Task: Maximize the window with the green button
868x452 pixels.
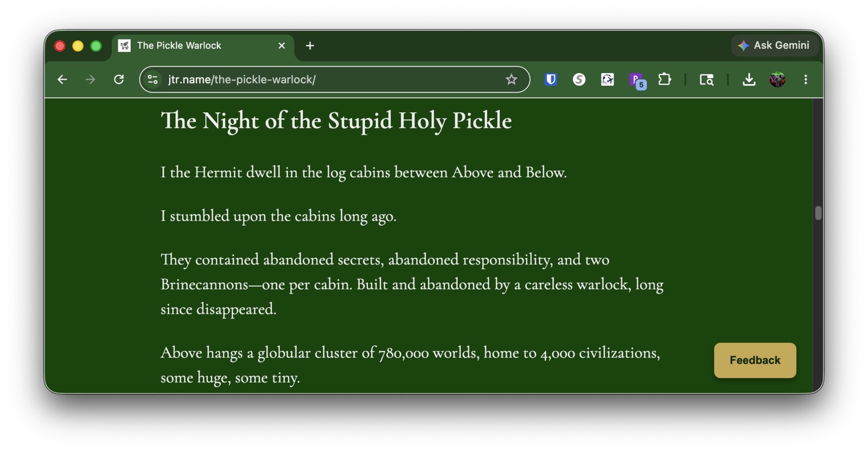Action: click(x=96, y=46)
